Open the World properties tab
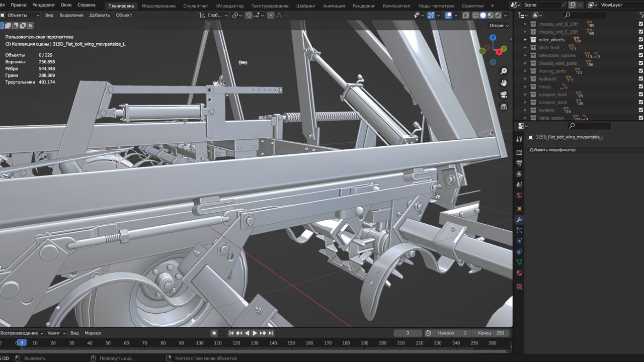This screenshot has width=644, height=362. coord(519,196)
